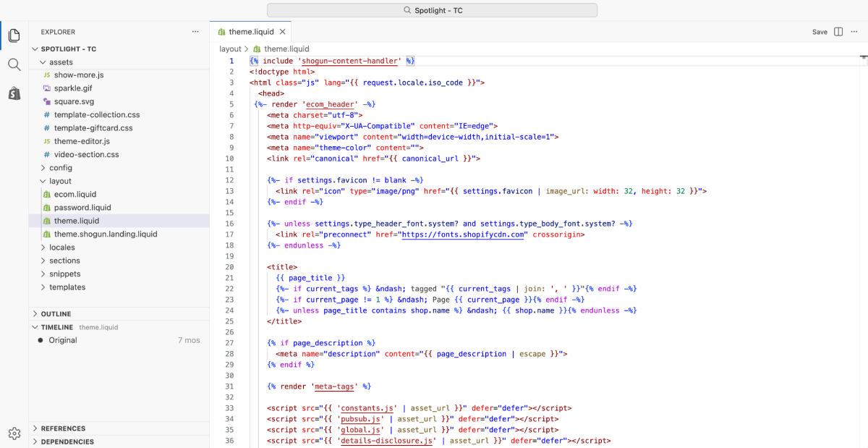Click the <title> opening tag text
This screenshot has width=868, height=448.
(x=281, y=267)
